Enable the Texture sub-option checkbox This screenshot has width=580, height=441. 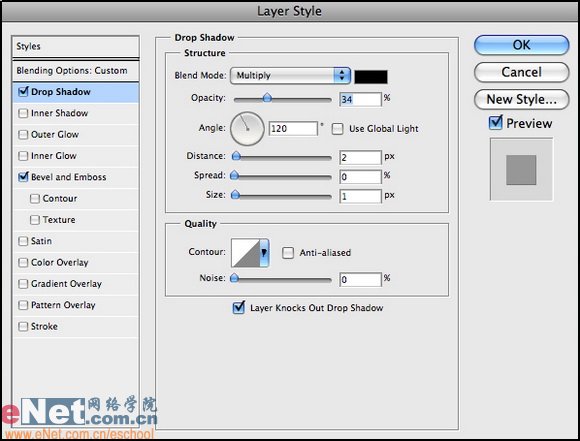[x=35, y=220]
